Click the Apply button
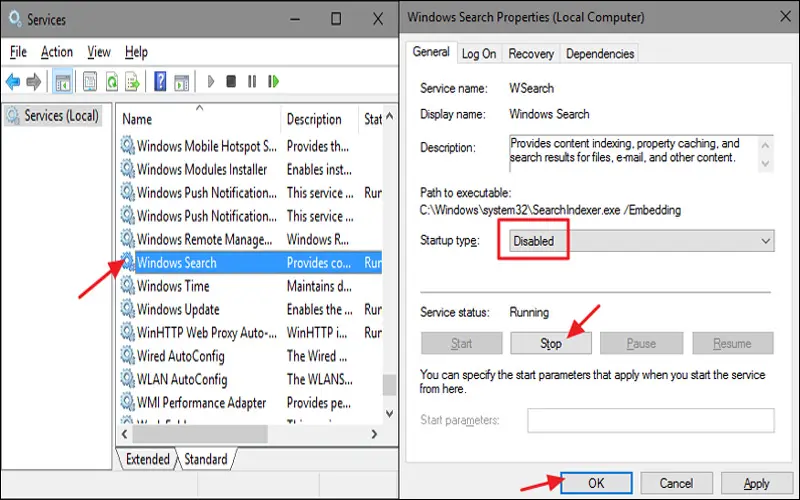 click(756, 483)
